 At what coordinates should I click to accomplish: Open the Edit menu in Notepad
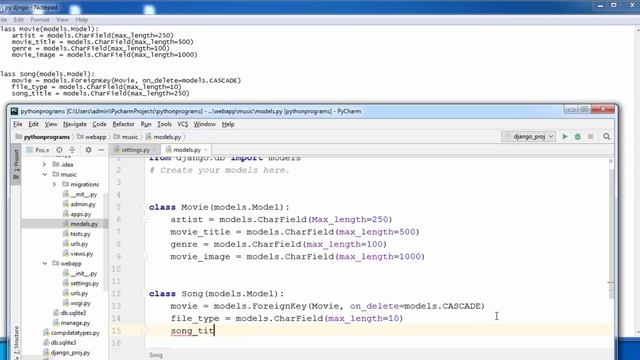pos(19,20)
